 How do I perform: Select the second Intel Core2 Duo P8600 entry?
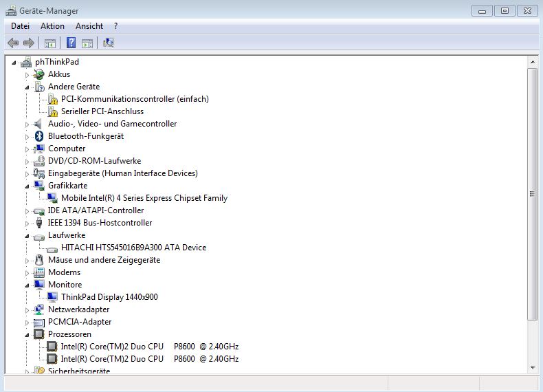point(150,359)
